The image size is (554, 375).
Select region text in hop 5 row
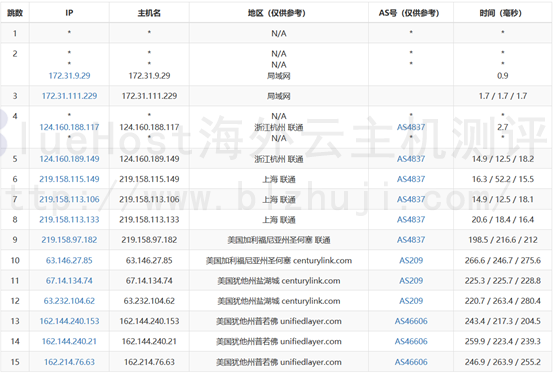click(x=279, y=159)
